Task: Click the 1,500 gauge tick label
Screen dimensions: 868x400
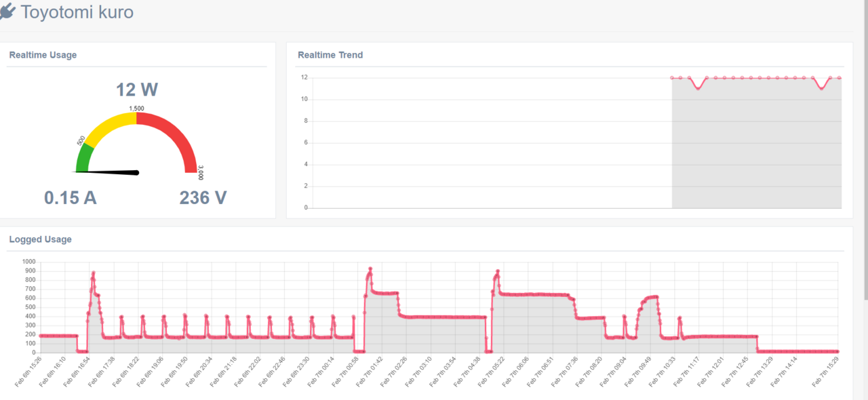Action: coord(136,108)
